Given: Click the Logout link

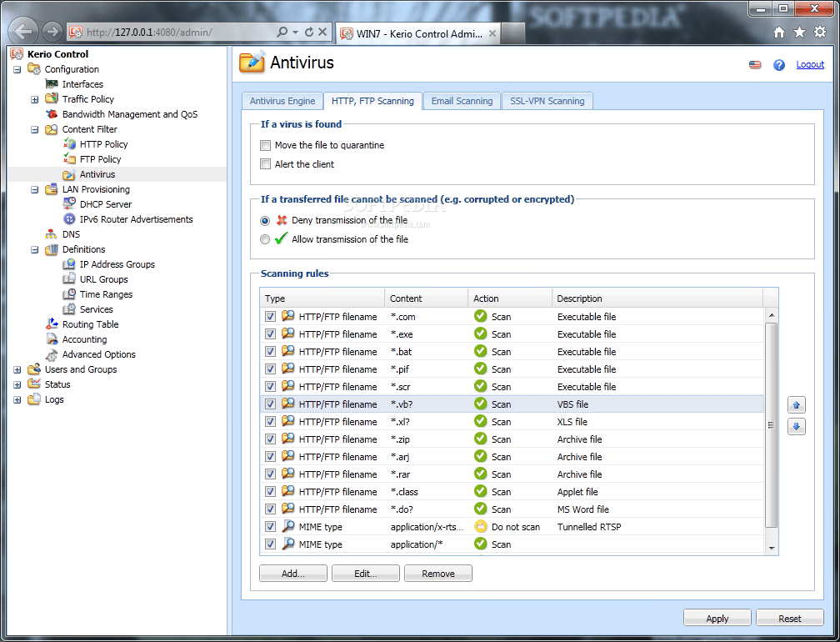Looking at the screenshot, I should (x=810, y=64).
